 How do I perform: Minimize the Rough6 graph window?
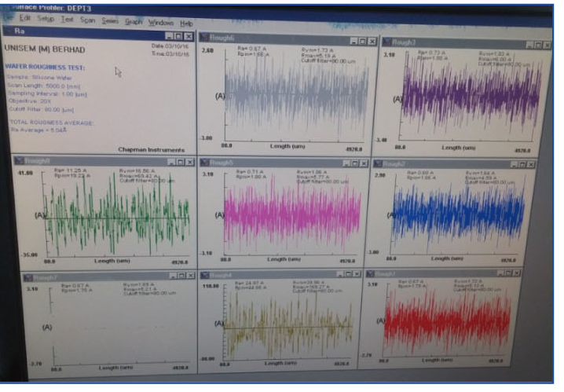click(x=353, y=41)
